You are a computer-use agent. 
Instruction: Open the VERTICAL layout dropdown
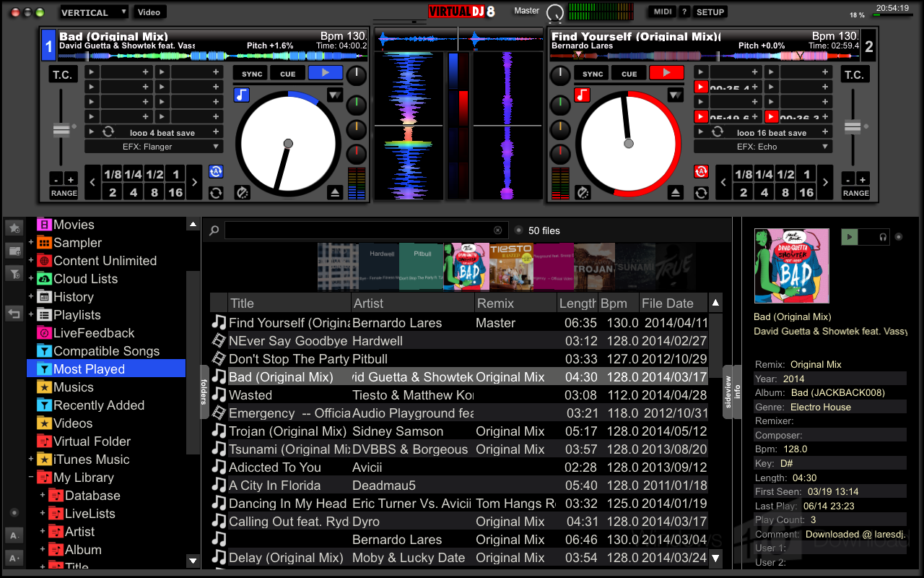pos(93,12)
